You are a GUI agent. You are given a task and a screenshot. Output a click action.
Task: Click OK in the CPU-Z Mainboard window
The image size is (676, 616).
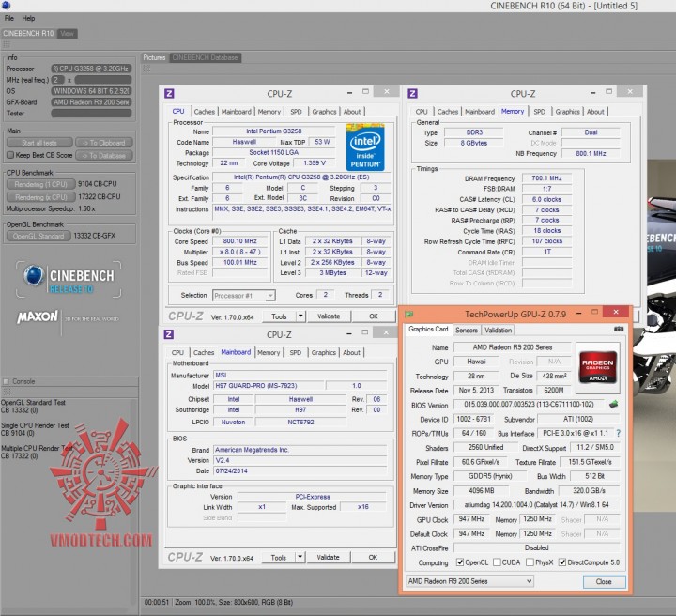click(x=373, y=558)
